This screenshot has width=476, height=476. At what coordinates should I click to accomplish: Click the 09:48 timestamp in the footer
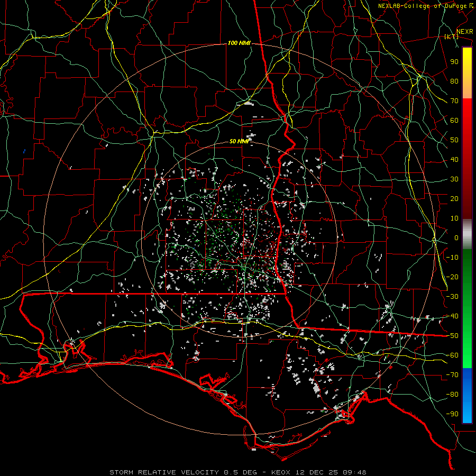[x=355, y=472]
